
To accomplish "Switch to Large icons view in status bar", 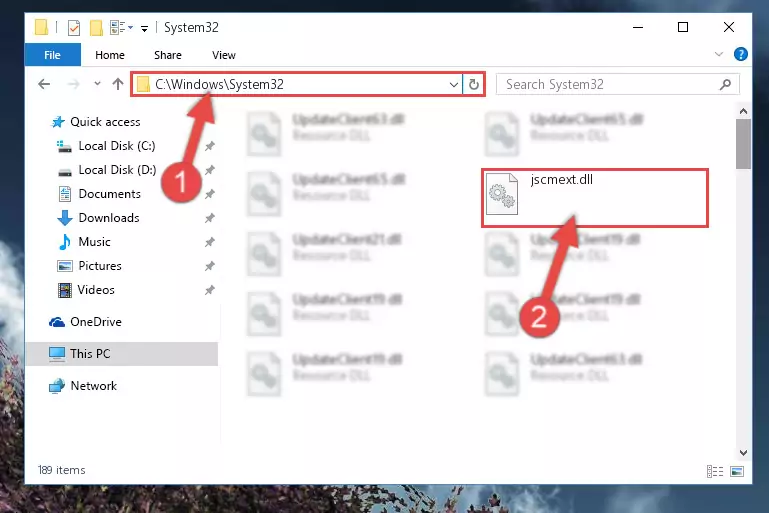I will coord(737,471).
